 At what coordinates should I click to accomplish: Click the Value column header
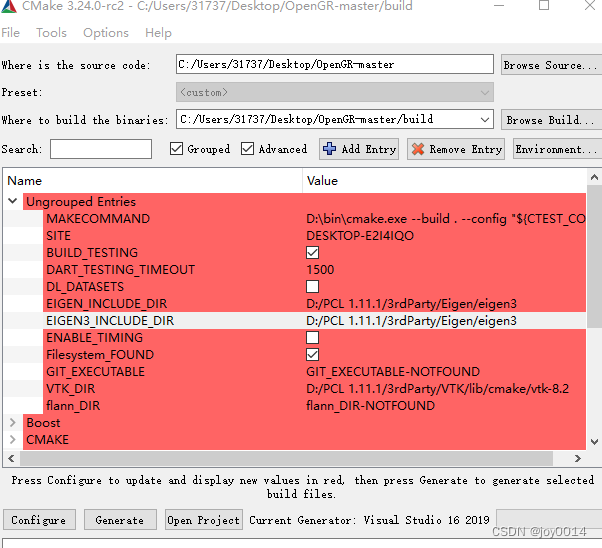click(x=322, y=180)
